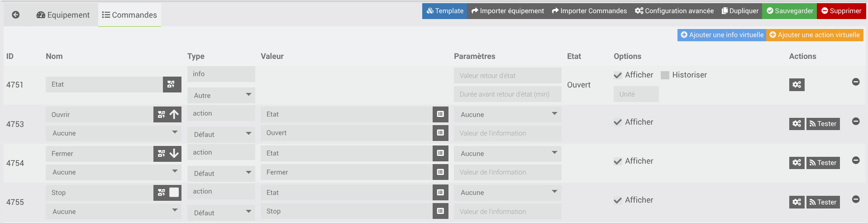
Task: Click the down arrow icon on Fermer
Action: click(x=174, y=154)
